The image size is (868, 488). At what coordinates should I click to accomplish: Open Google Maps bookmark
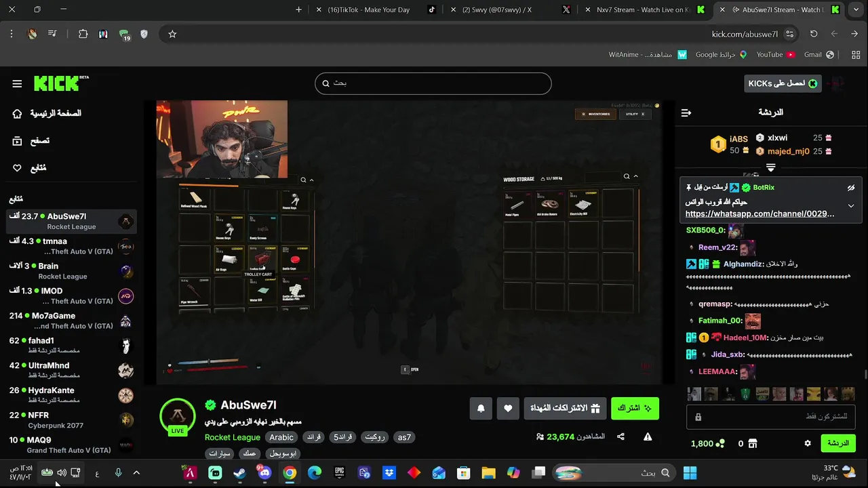click(x=721, y=54)
